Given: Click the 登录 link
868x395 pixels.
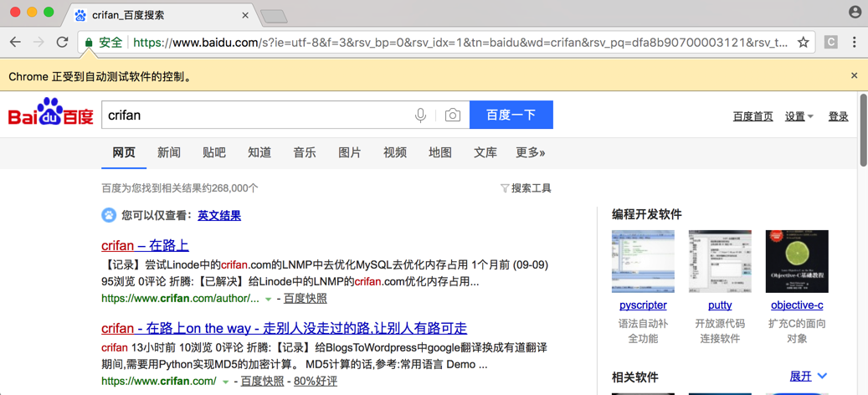Looking at the screenshot, I should point(838,116).
